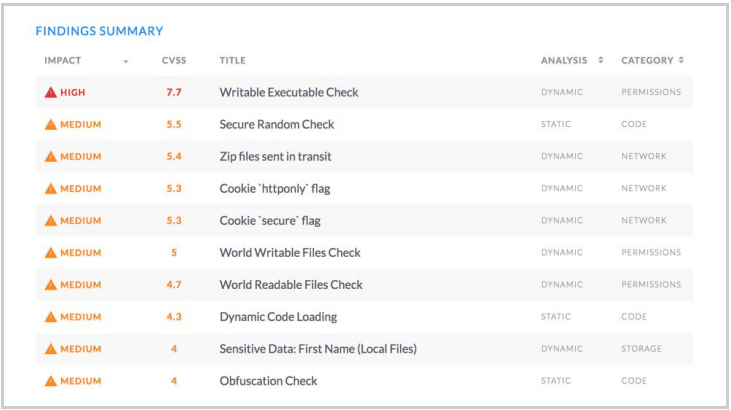Click STATIC analysis on Obfuscation Check row

(x=556, y=381)
